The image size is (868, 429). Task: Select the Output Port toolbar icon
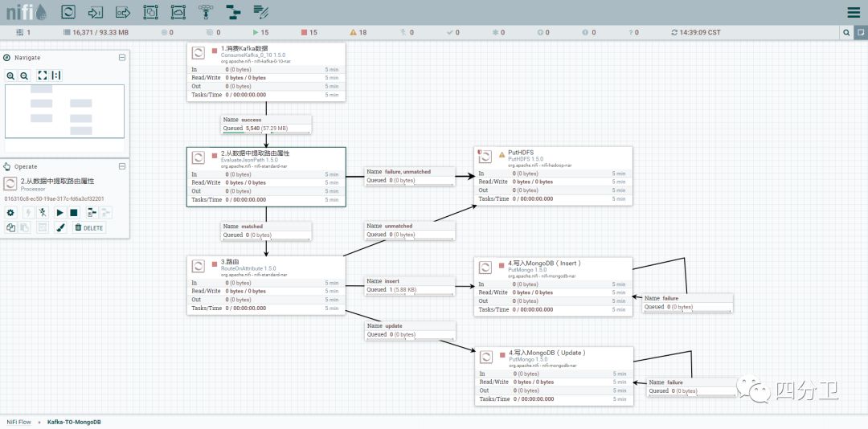[x=123, y=12]
